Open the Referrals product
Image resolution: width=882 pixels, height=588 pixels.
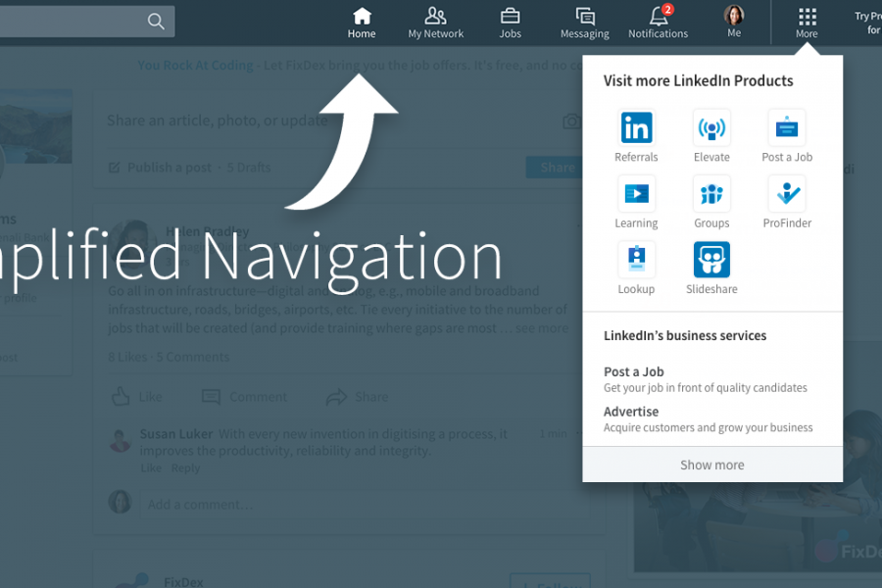pos(636,137)
